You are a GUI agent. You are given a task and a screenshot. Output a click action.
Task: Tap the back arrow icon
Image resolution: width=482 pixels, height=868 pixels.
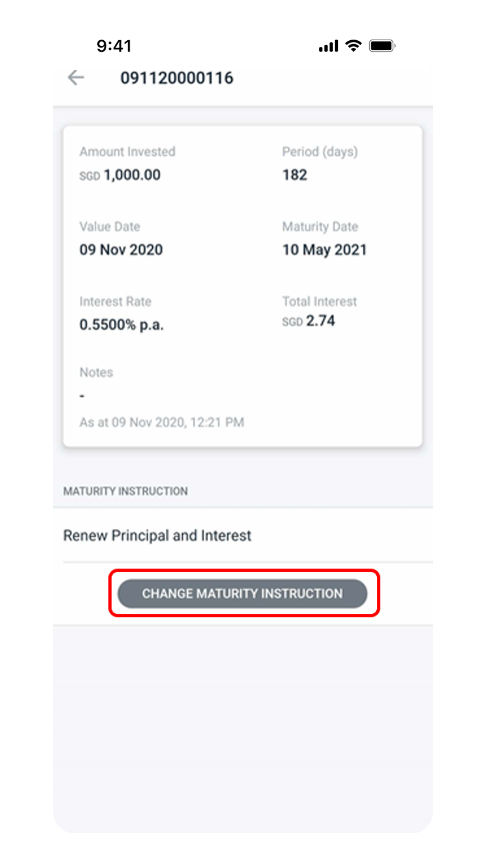pos(76,78)
